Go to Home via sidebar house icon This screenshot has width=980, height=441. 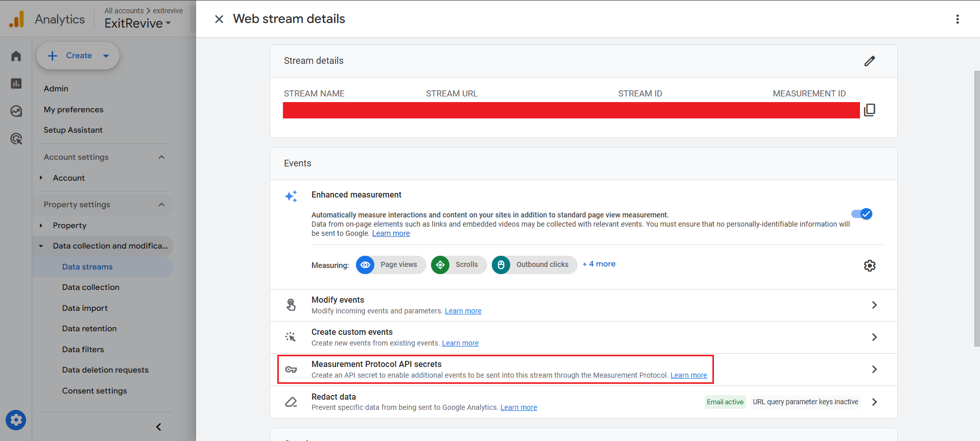point(16,56)
